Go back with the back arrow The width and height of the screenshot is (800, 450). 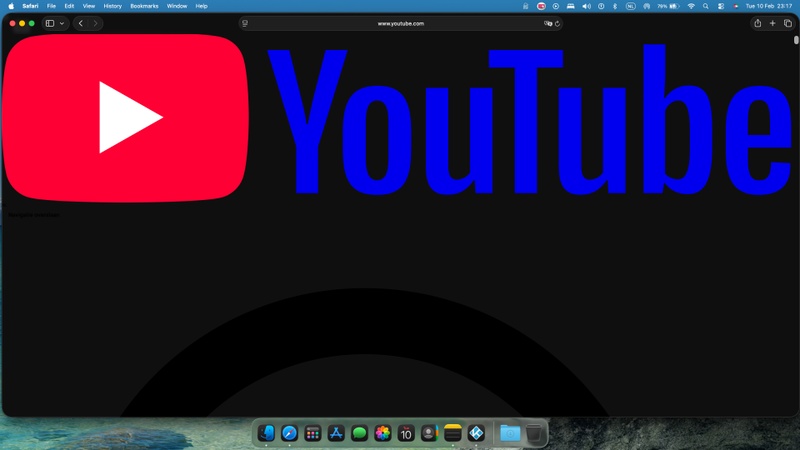coord(81,23)
